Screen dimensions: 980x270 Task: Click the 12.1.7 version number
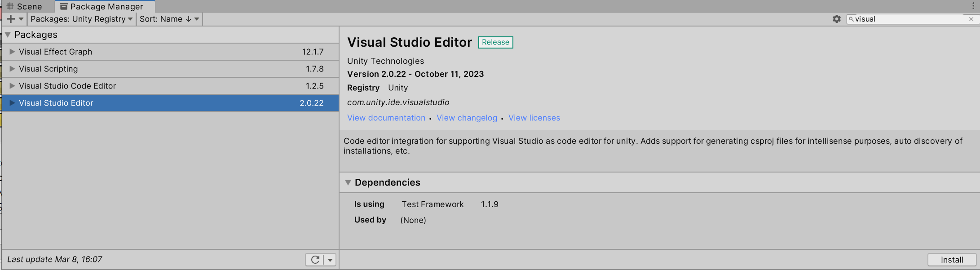(313, 52)
